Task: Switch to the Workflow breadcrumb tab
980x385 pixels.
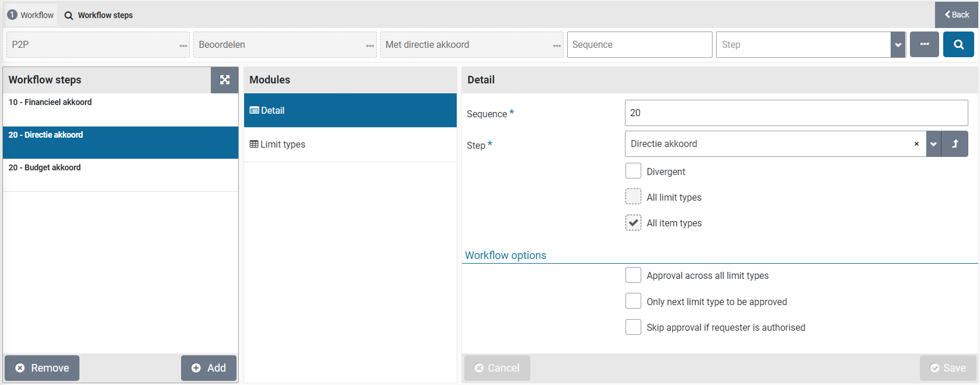Action: pos(31,15)
